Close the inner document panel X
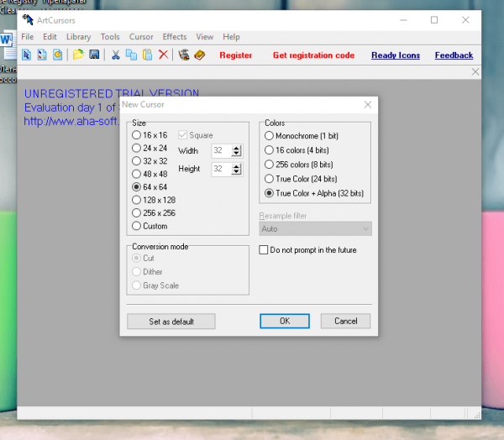The height and width of the screenshot is (440, 504). tap(475, 71)
